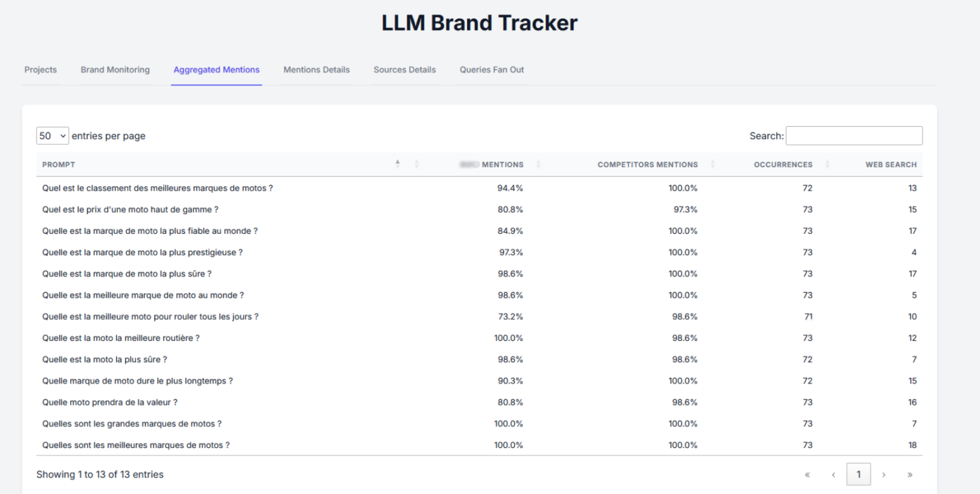Click sort arrows right of Occurrences label
This screenshot has height=494, width=980.
[827, 164]
